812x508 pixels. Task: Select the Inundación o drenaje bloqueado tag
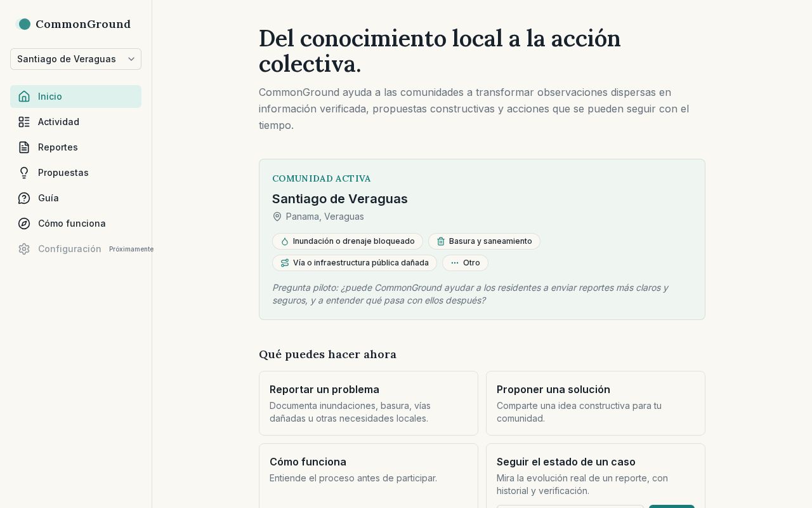348,241
